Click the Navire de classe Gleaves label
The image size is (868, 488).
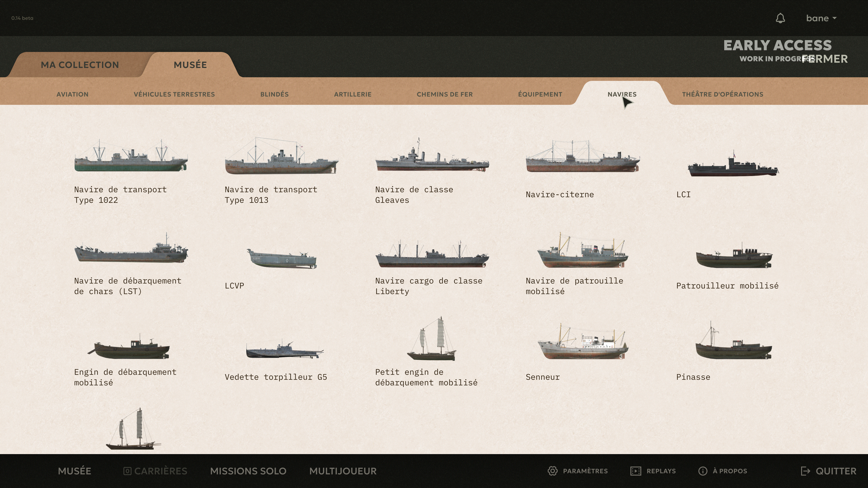[414, 195]
